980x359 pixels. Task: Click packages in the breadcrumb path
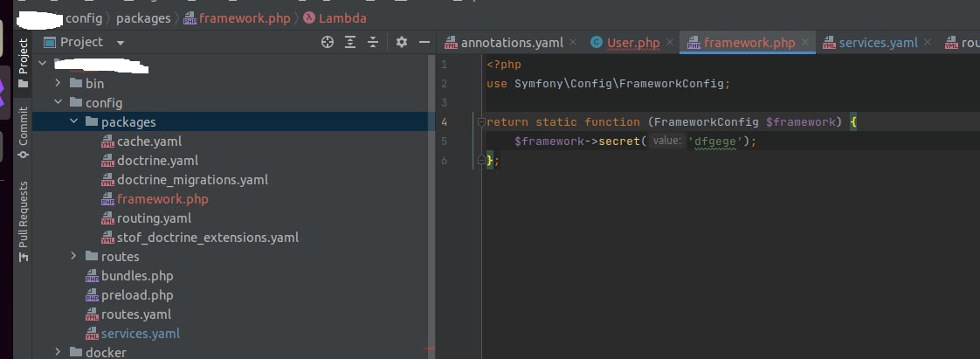[143, 18]
